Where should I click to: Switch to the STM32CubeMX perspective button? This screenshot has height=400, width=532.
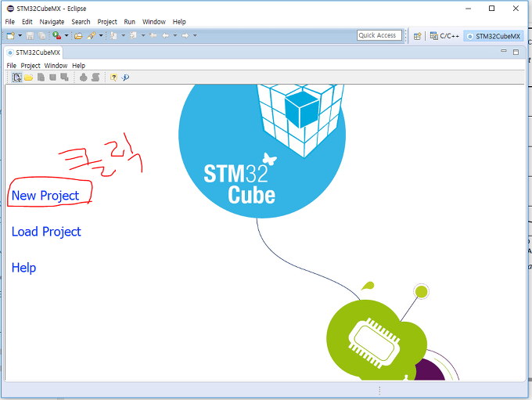(494, 36)
